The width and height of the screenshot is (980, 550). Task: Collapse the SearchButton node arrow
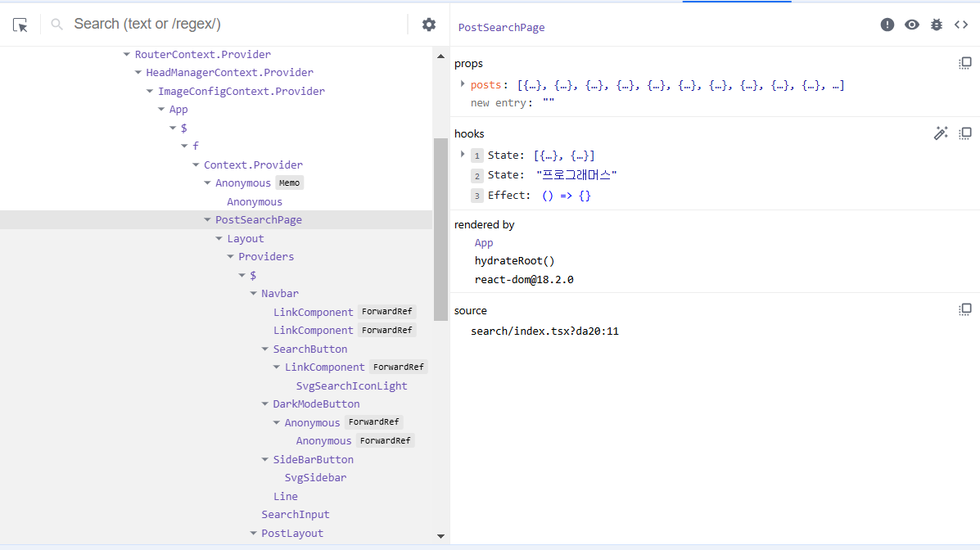click(265, 349)
